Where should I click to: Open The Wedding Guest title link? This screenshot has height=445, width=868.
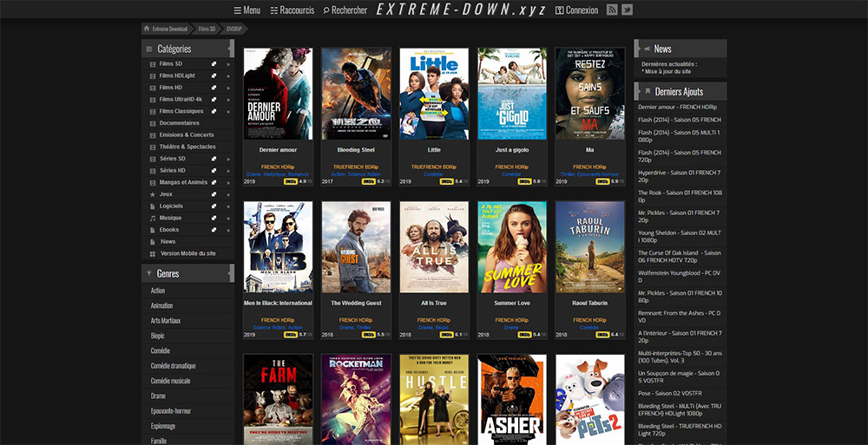pos(356,304)
